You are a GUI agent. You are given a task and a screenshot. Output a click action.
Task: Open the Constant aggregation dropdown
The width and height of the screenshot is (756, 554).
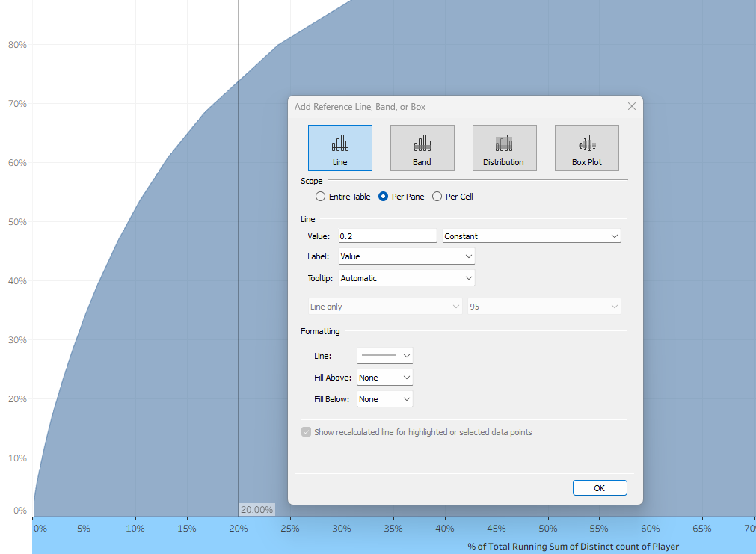[532, 236]
